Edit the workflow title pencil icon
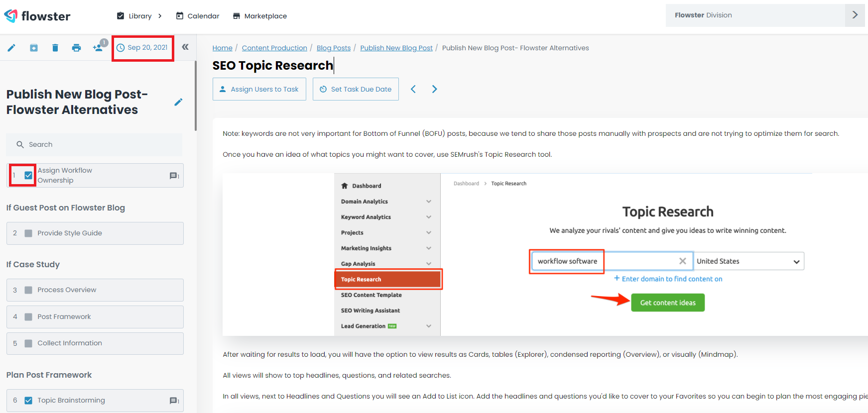 (178, 102)
